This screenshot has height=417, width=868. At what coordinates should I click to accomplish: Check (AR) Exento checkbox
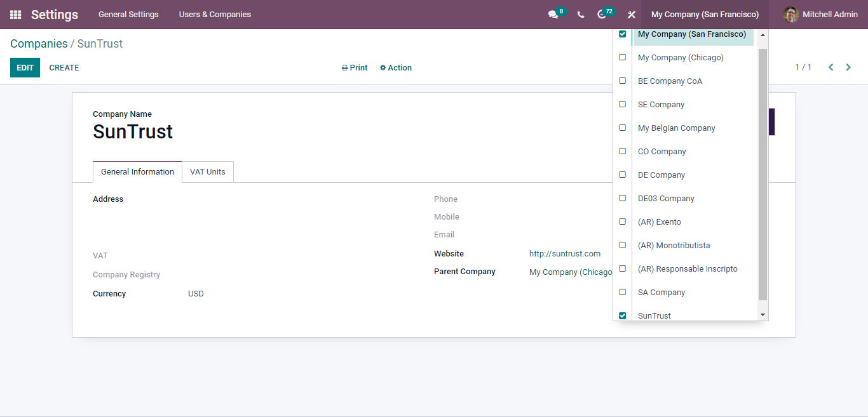tap(623, 222)
